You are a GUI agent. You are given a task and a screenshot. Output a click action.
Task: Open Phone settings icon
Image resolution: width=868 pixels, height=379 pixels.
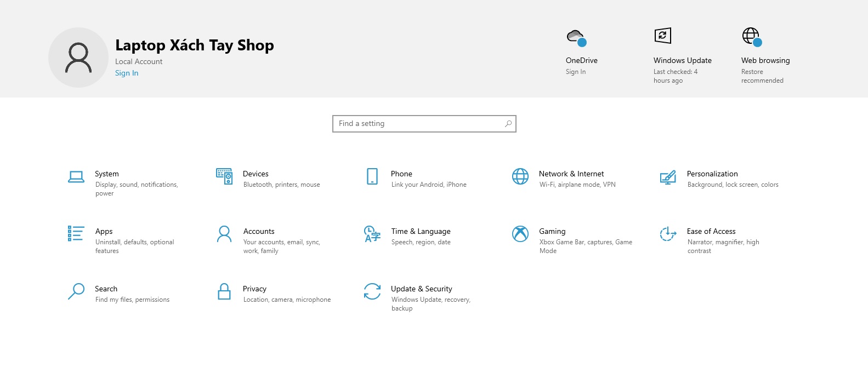click(372, 176)
